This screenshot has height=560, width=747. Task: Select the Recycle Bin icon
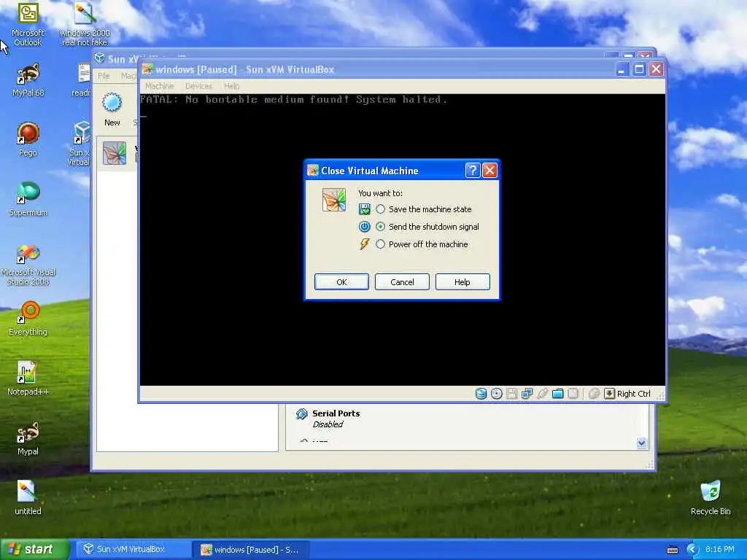pyautogui.click(x=711, y=497)
